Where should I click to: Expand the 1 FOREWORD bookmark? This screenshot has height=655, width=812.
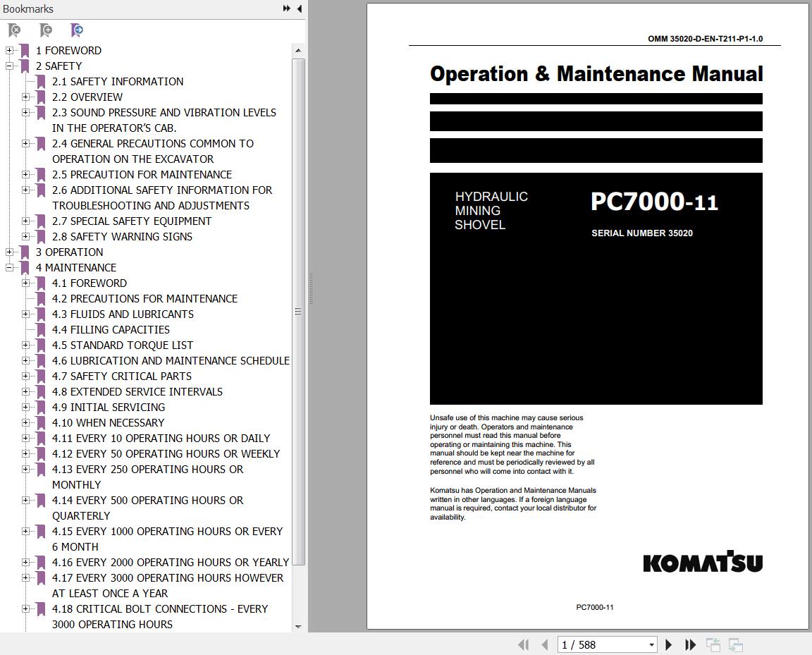coord(9,50)
